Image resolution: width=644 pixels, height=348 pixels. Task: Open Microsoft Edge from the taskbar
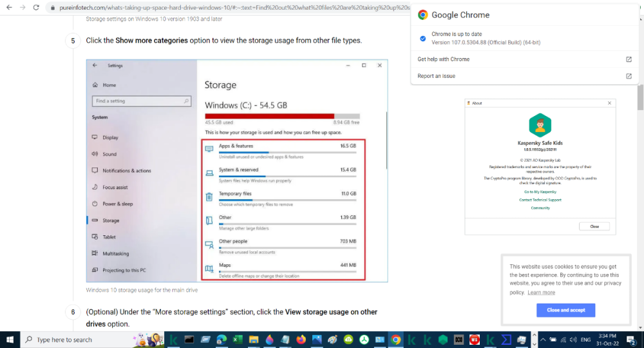pyautogui.click(x=222, y=340)
